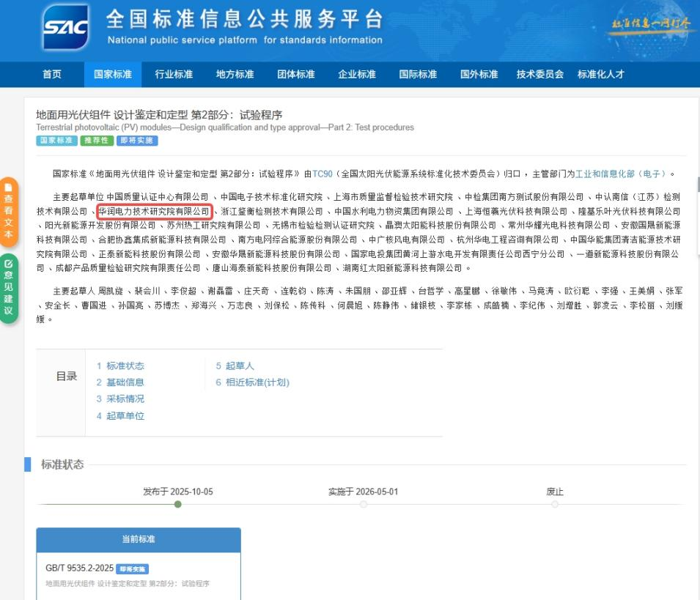Click the green 发布于 2025-10-05 timeline dot
The width and height of the screenshot is (700, 600).
(178, 504)
